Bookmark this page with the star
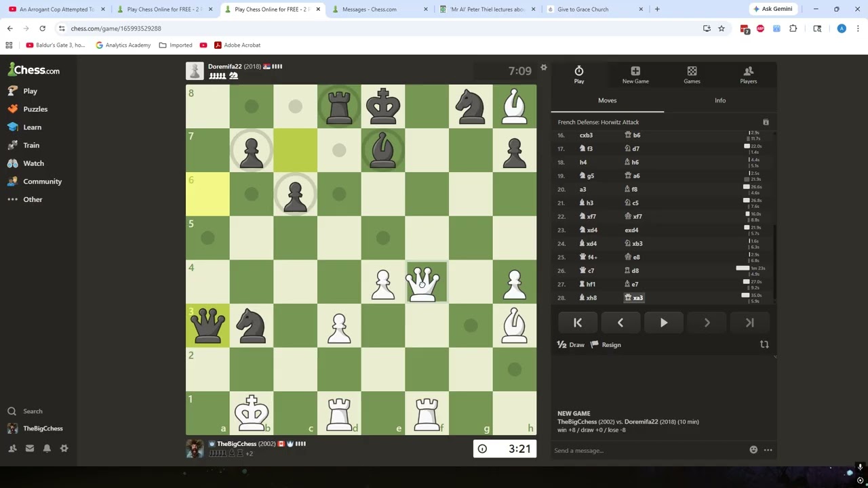Image resolution: width=868 pixels, height=488 pixels. tap(722, 28)
